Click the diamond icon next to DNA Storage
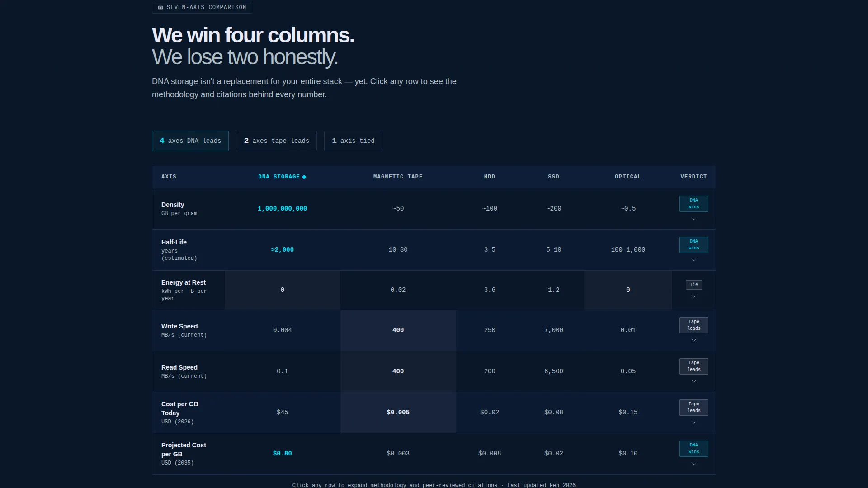 pos(304,177)
